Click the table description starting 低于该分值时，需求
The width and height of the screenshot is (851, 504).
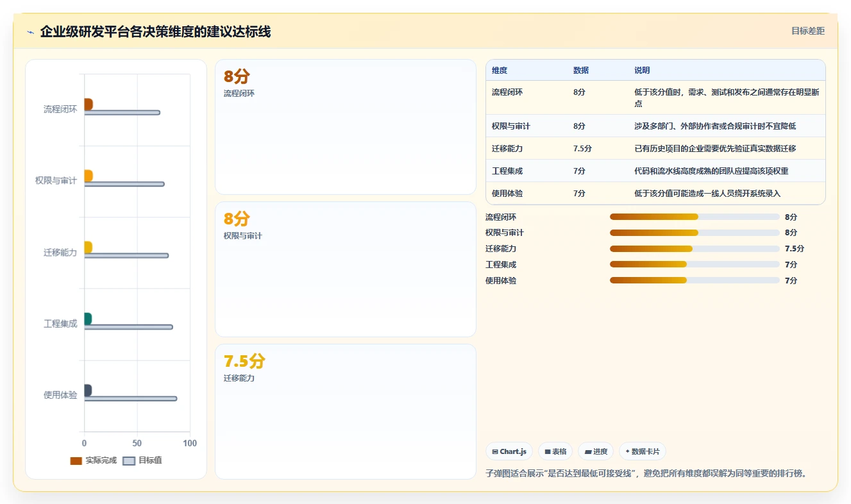(x=727, y=98)
